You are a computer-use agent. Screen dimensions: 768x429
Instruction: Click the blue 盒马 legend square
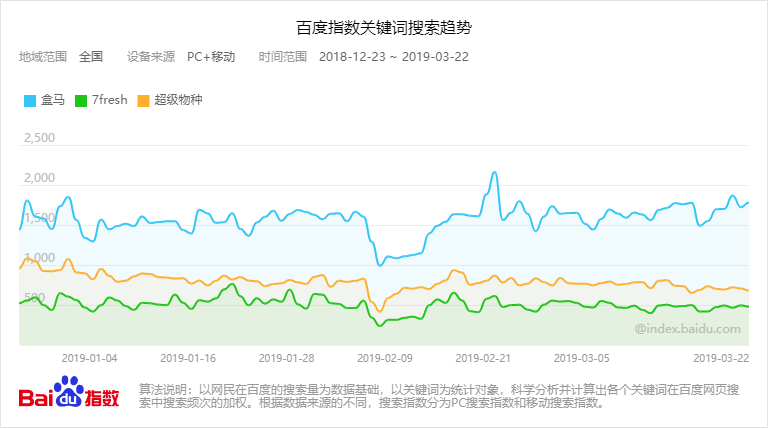[x=29, y=100]
